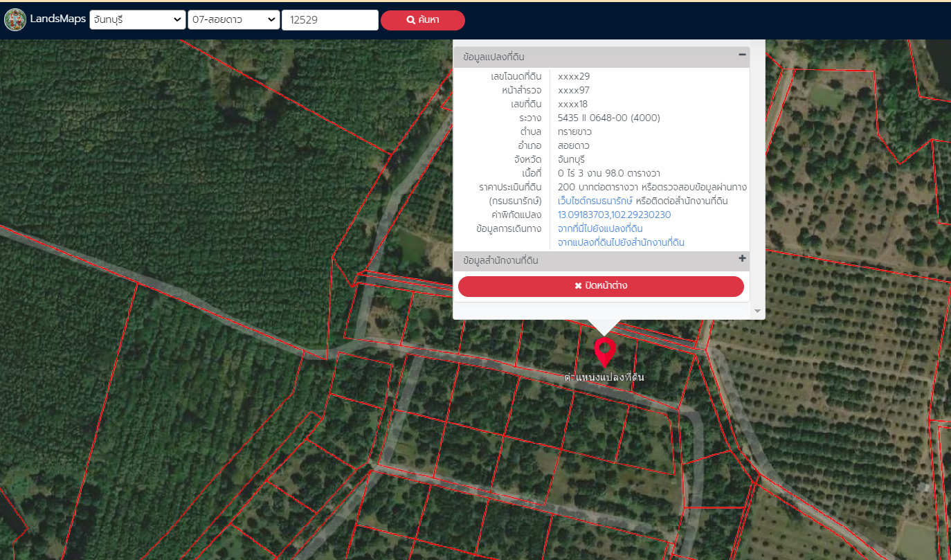The height and width of the screenshot is (560, 951).
Task: Click the LandsMaps round logo emblem
Action: [x=15, y=20]
